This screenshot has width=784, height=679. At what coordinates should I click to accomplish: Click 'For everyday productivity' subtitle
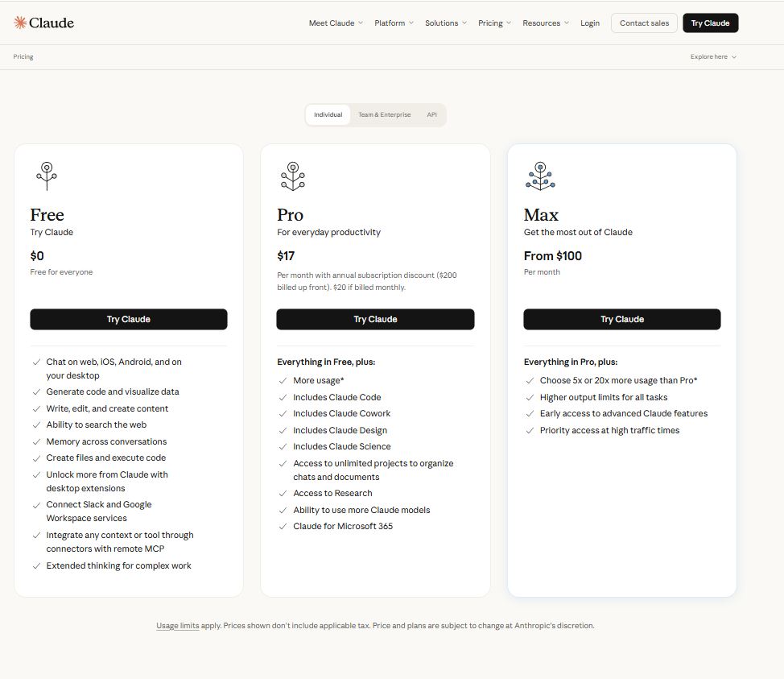(328, 233)
